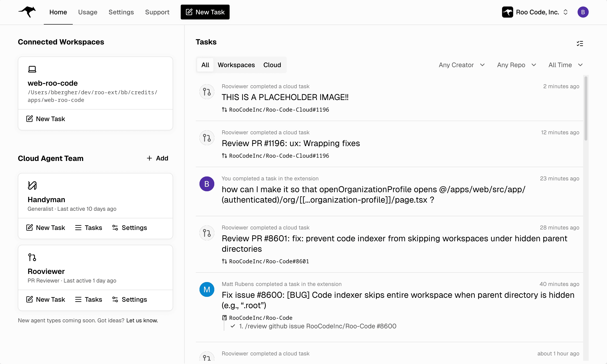Click Rooviewer's pull-request agent icon
The height and width of the screenshot is (364, 607).
pyautogui.click(x=32, y=257)
